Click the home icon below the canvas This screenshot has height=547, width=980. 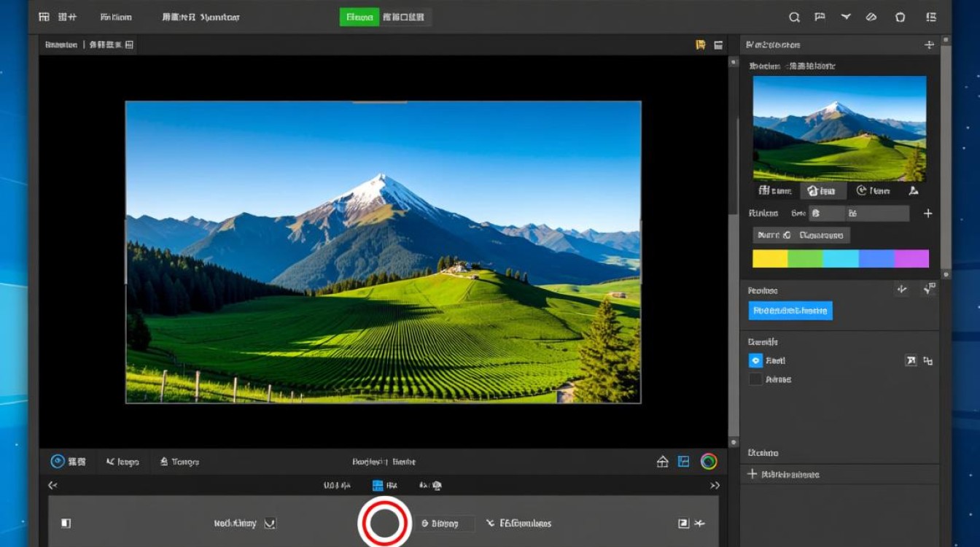(x=663, y=461)
